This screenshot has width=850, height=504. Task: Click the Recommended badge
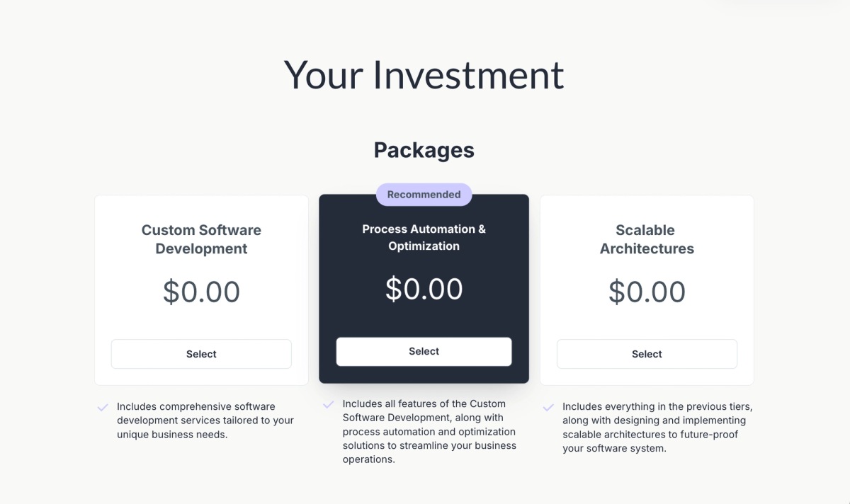pos(424,194)
